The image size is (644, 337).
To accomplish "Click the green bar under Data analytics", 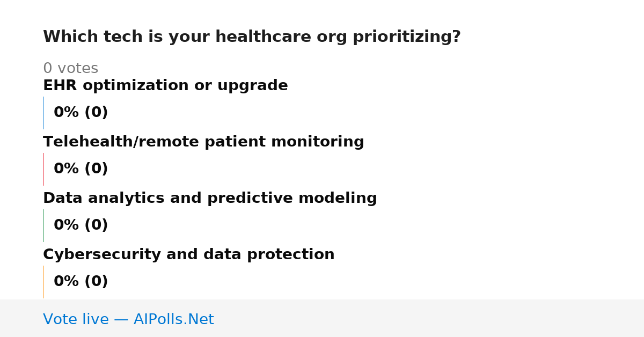I will [x=43, y=225].
